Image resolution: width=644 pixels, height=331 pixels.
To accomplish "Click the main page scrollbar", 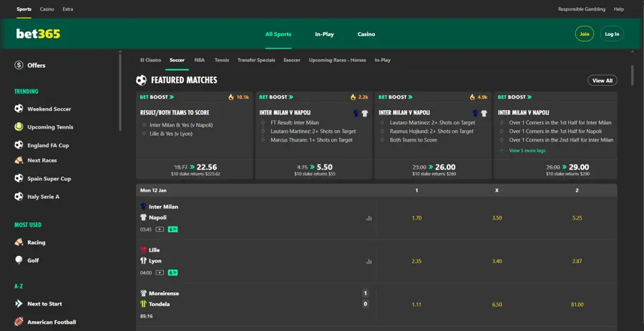I will point(632,75).
